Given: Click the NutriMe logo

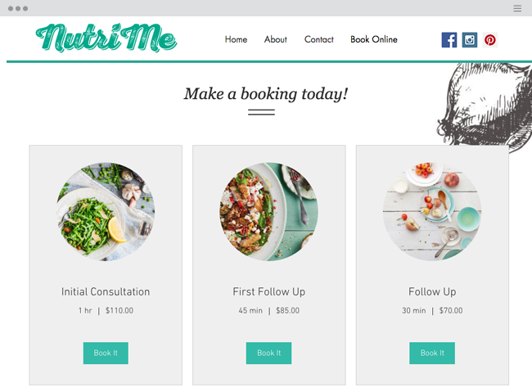Looking at the screenshot, I should click(x=106, y=38).
